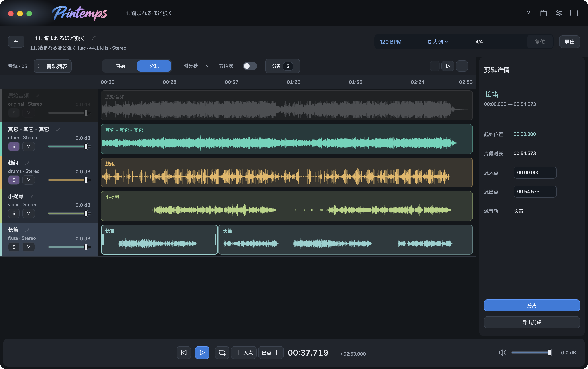The width and height of the screenshot is (588, 369).
Task: Zoom out with the minus button
Action: point(435,66)
